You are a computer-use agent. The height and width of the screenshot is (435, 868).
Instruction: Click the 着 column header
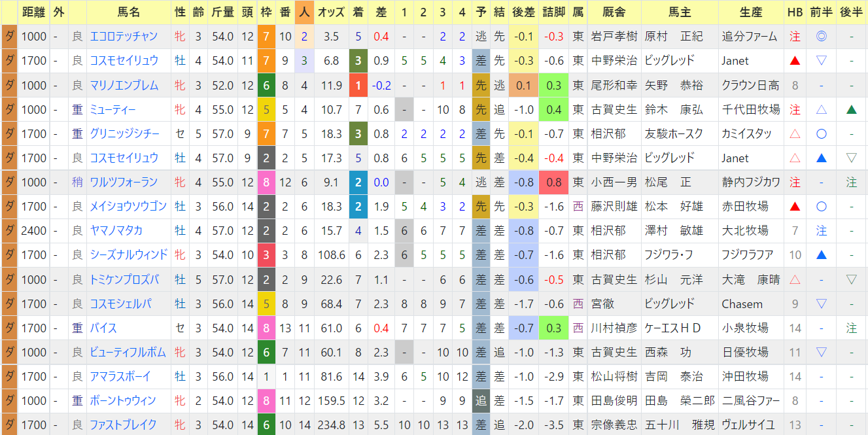point(358,12)
